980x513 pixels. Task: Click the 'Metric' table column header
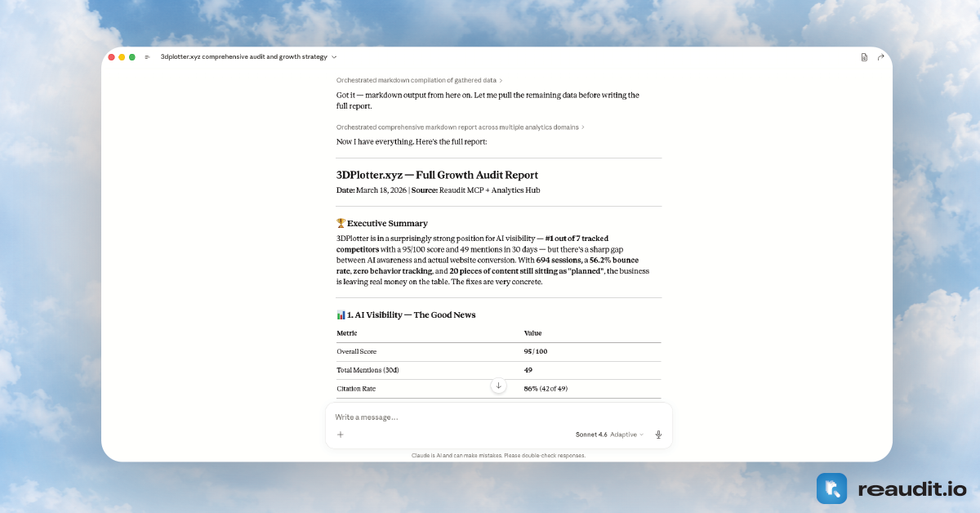click(x=347, y=333)
